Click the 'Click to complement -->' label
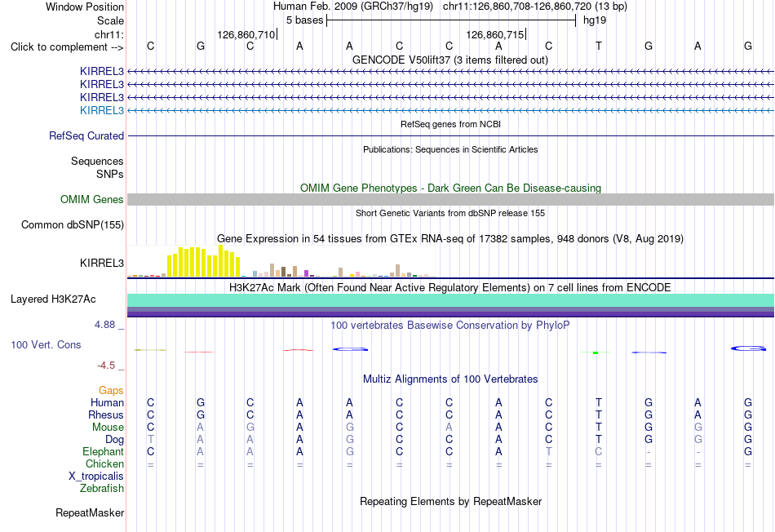The width and height of the screenshot is (775, 532). point(67,47)
